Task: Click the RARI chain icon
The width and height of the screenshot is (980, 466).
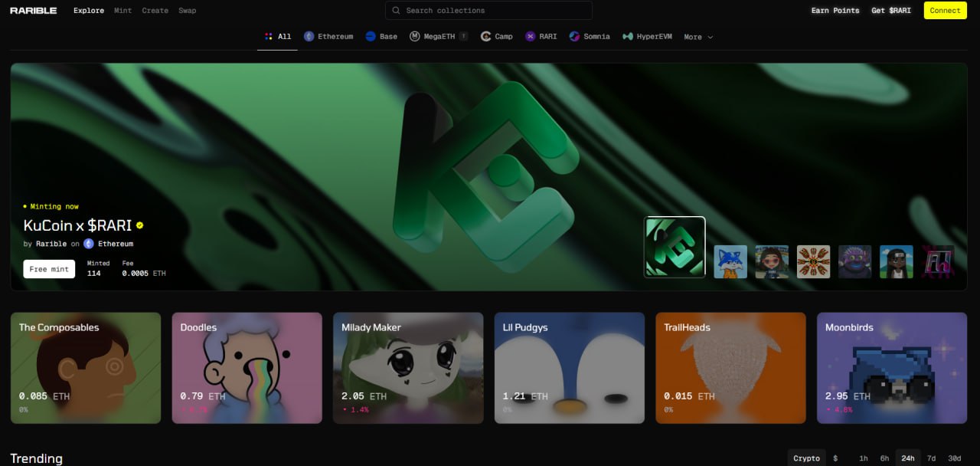Action: point(531,36)
